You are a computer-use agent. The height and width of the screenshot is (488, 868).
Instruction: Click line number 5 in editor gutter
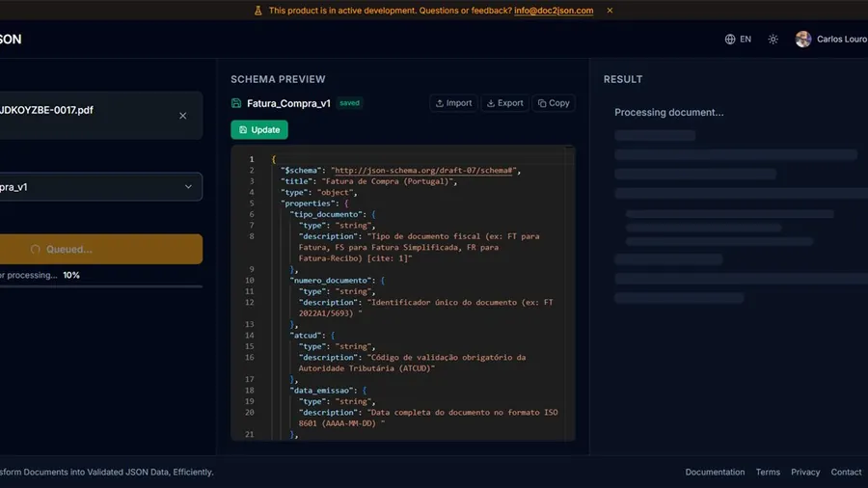252,203
